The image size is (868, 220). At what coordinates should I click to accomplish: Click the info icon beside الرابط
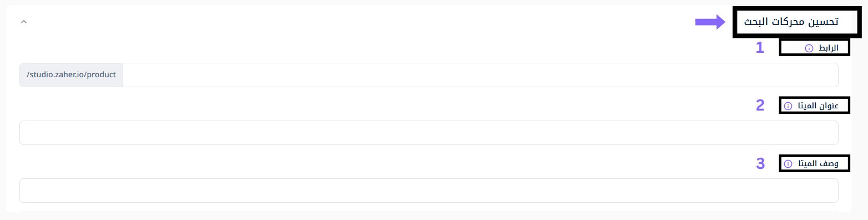tap(808, 49)
